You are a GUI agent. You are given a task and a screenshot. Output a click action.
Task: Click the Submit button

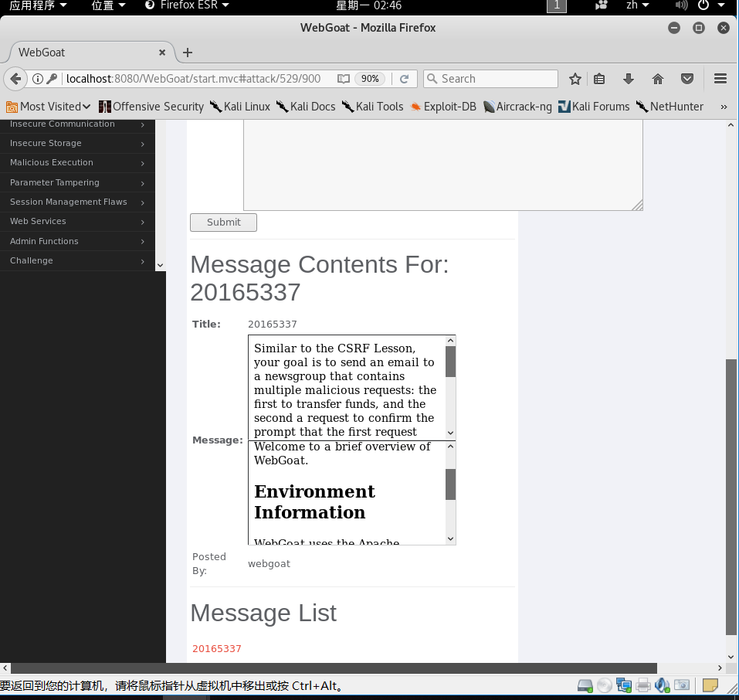point(223,223)
